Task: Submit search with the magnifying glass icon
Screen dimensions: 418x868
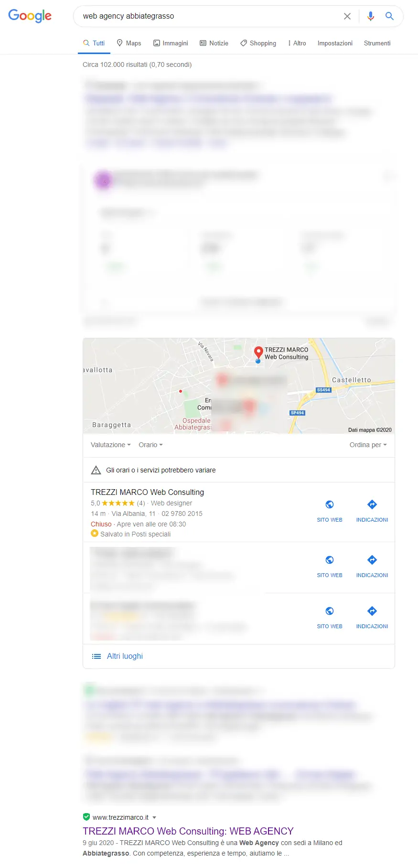Action: point(390,16)
